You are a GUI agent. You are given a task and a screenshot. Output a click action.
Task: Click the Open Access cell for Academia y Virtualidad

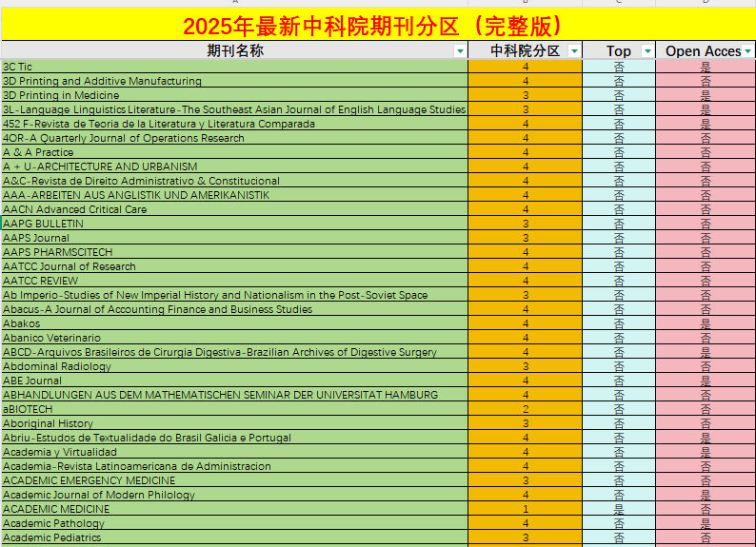706,452
